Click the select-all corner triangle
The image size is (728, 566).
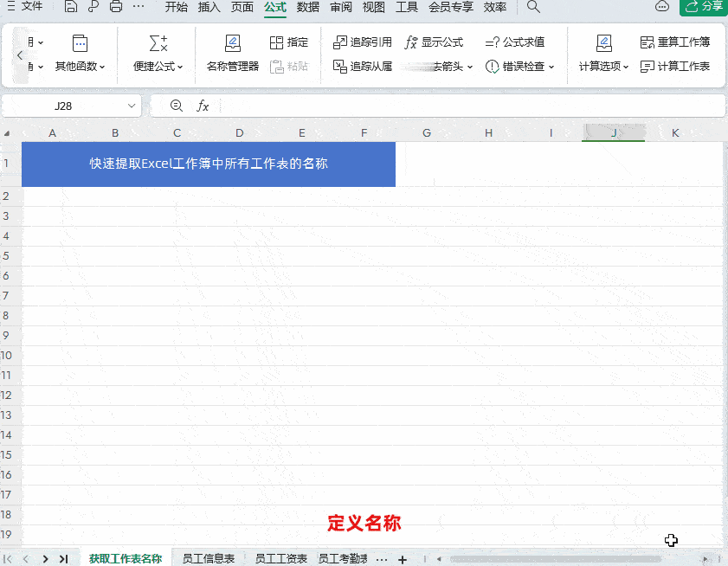(x=7, y=134)
